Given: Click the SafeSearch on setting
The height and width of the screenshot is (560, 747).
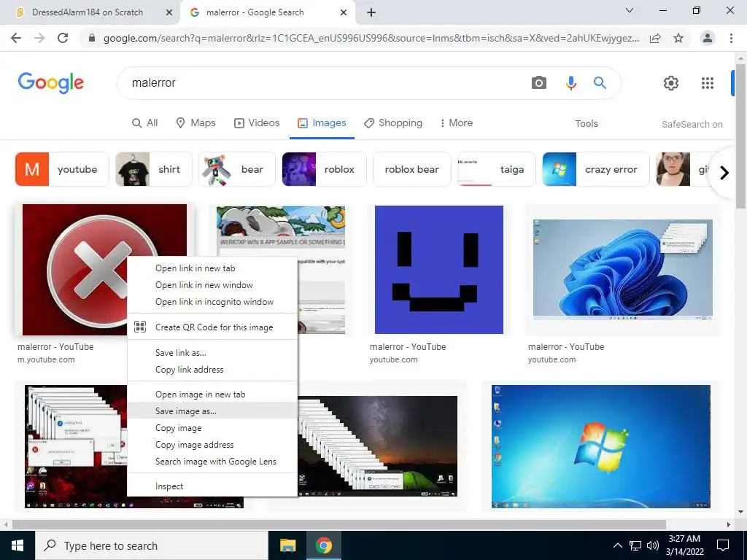Looking at the screenshot, I should click(x=692, y=124).
